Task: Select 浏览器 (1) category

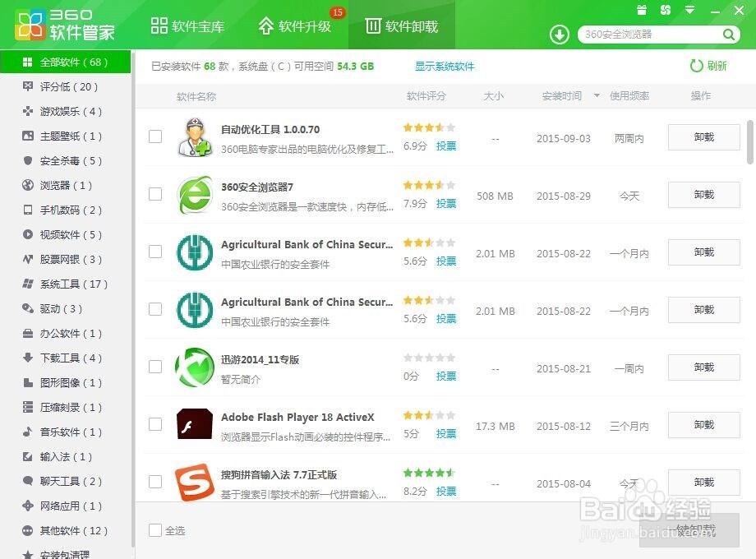Action: [66, 185]
